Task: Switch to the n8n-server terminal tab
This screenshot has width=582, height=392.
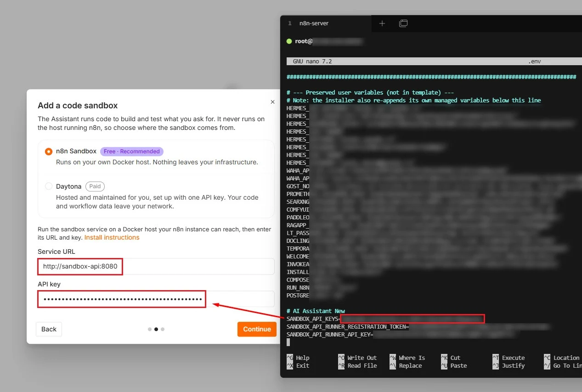Action: (x=326, y=23)
